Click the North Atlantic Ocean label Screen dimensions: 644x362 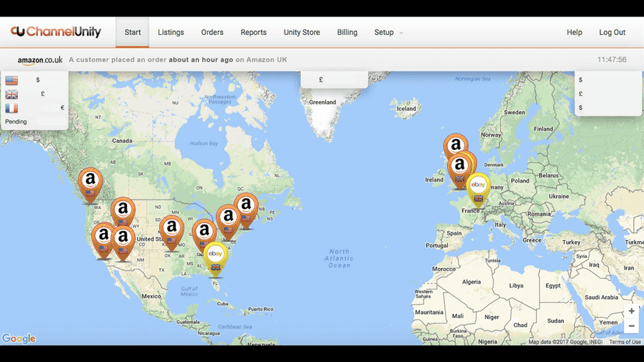click(339, 259)
